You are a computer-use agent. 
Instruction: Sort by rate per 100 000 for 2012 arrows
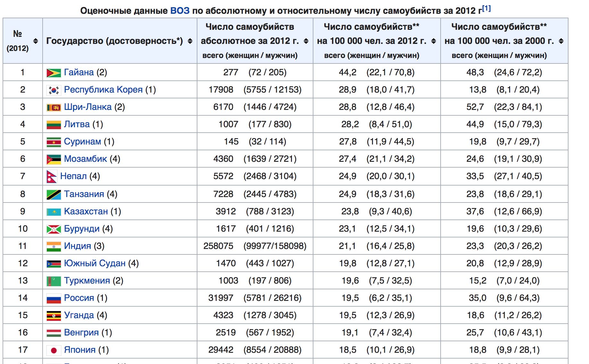434,41
